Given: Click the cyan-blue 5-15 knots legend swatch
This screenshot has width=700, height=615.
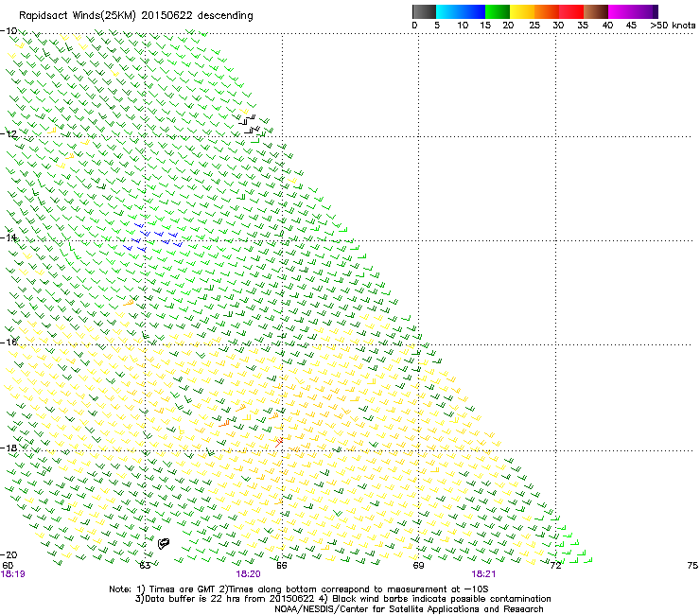Looking at the screenshot, I should [461, 11].
